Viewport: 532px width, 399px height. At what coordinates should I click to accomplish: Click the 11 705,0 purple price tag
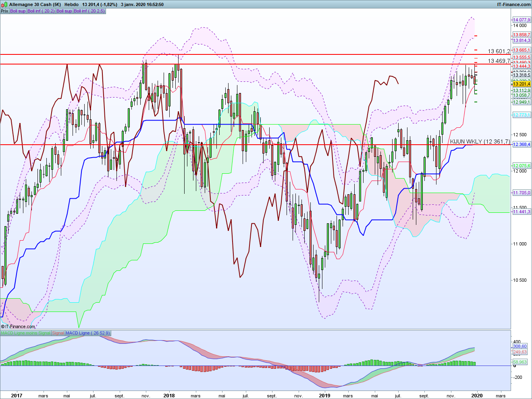[x=522, y=193]
